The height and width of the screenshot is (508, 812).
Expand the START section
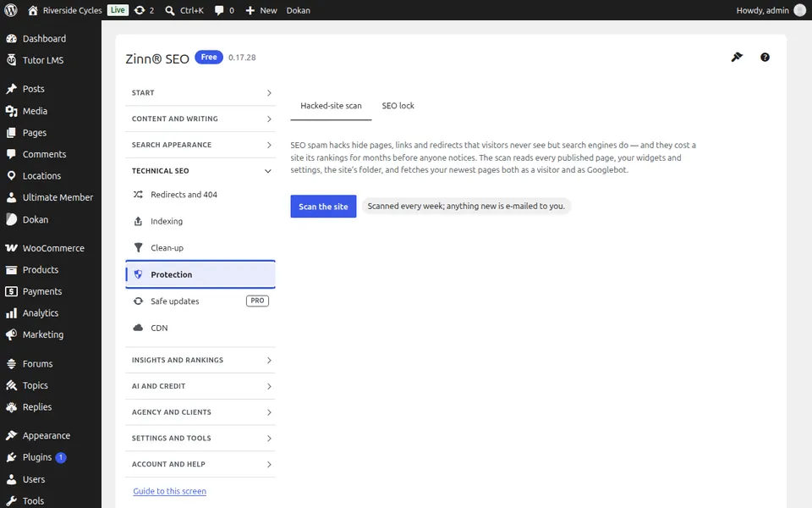point(200,93)
